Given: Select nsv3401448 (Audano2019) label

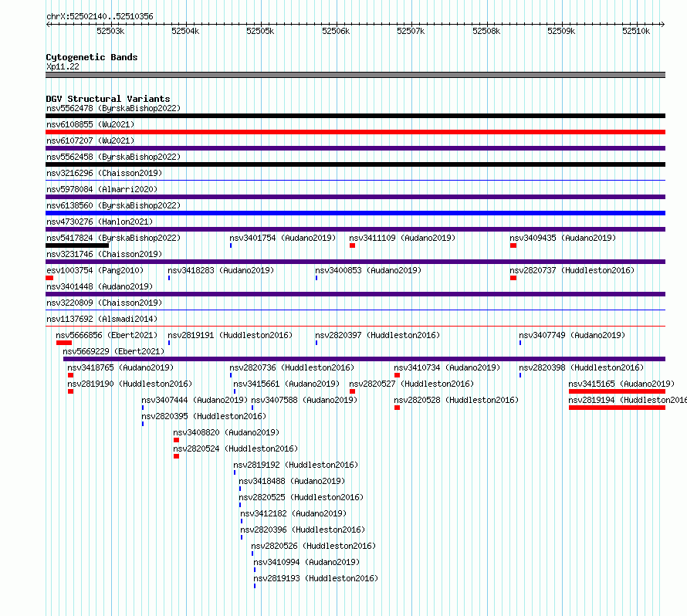Looking at the screenshot, I should pos(100,286).
